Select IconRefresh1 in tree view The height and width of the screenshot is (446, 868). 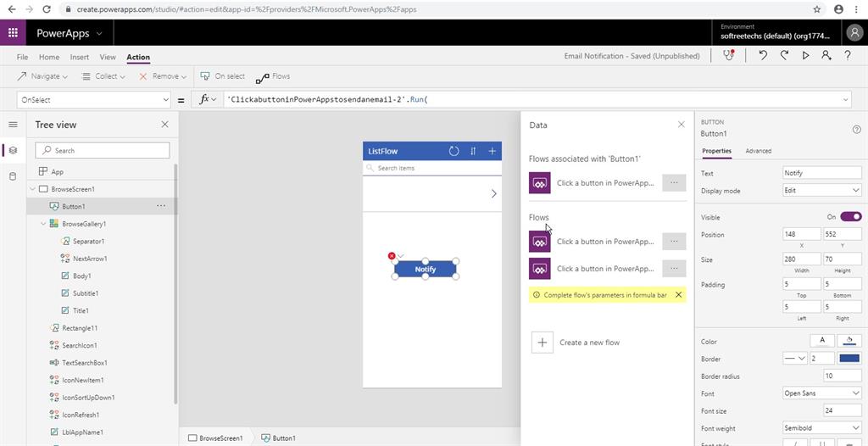pos(81,415)
